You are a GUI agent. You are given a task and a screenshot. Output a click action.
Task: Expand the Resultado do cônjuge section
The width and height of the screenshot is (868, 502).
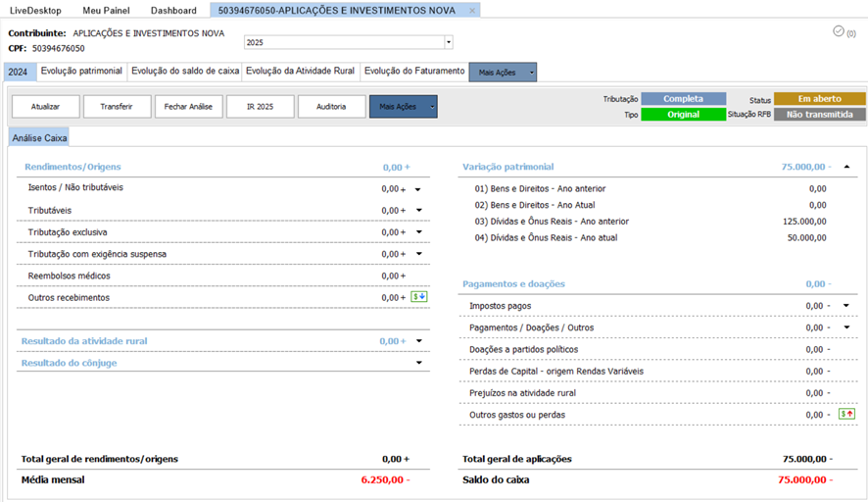click(x=418, y=363)
